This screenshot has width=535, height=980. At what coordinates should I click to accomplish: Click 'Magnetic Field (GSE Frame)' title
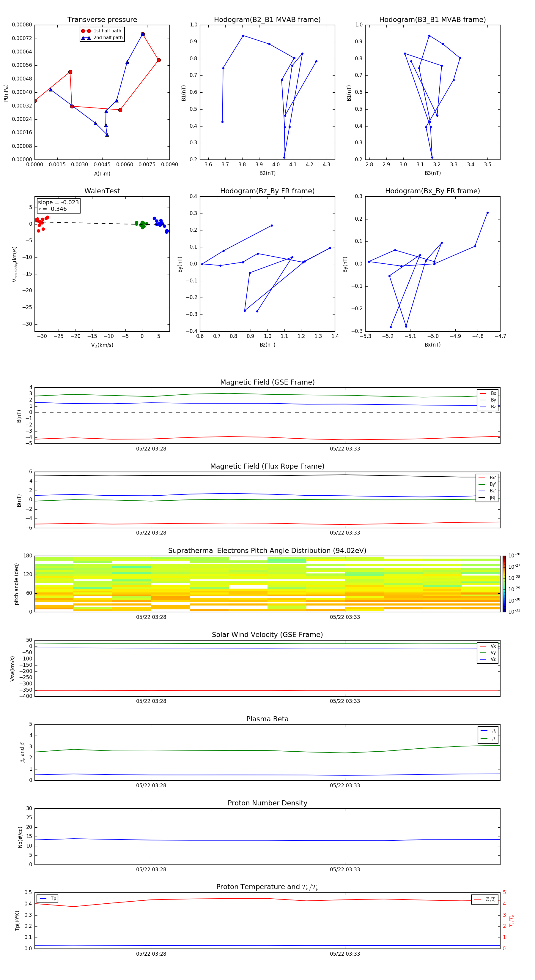[x=267, y=382]
